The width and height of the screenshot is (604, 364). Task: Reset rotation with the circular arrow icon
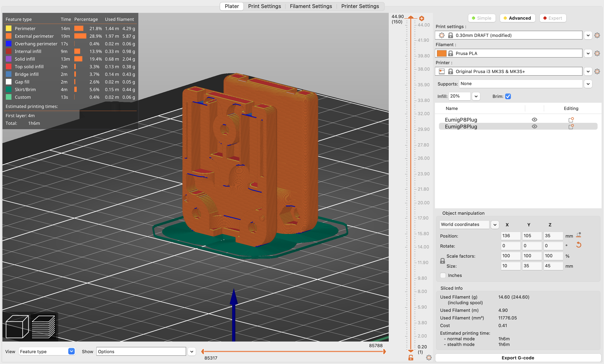578,245
